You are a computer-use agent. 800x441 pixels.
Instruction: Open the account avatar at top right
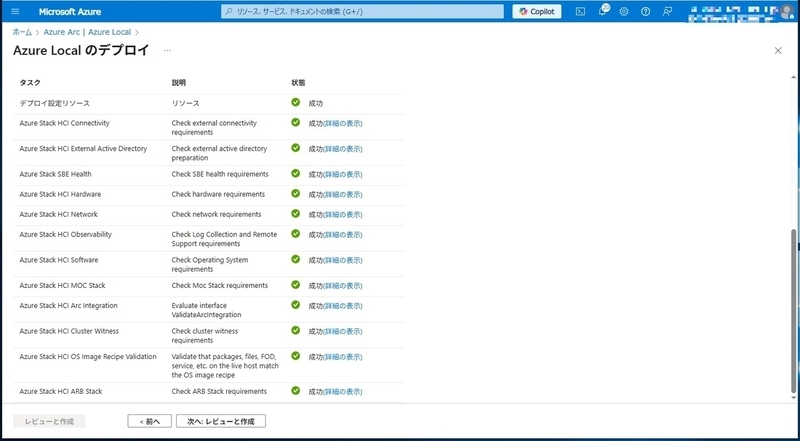pyautogui.click(x=786, y=11)
